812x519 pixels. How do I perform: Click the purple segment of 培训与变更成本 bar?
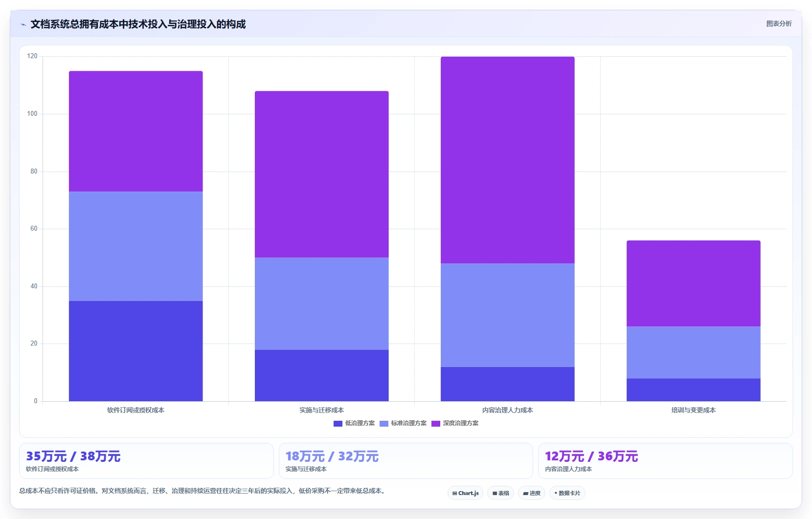click(x=693, y=283)
